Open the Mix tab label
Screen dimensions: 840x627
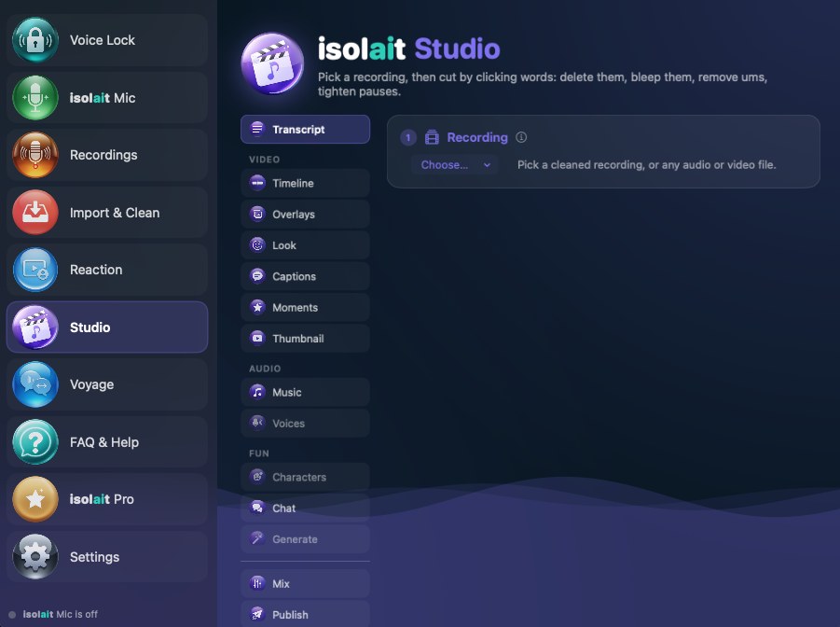281,584
